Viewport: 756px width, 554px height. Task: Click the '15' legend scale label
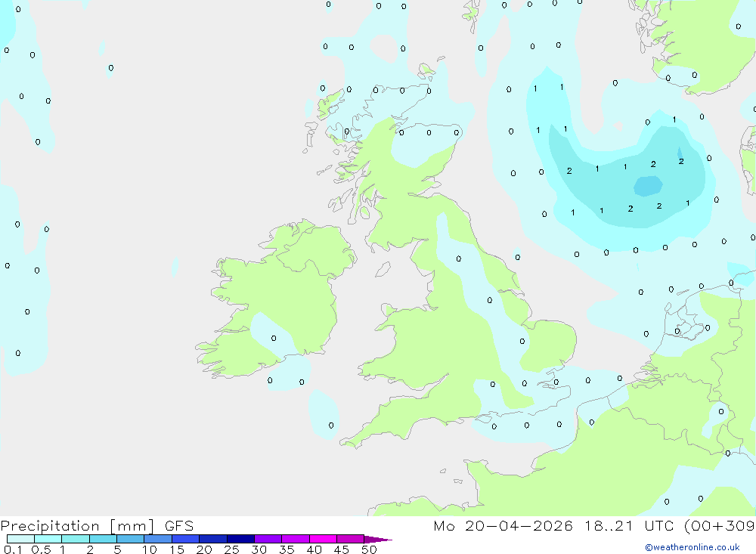[x=177, y=549]
